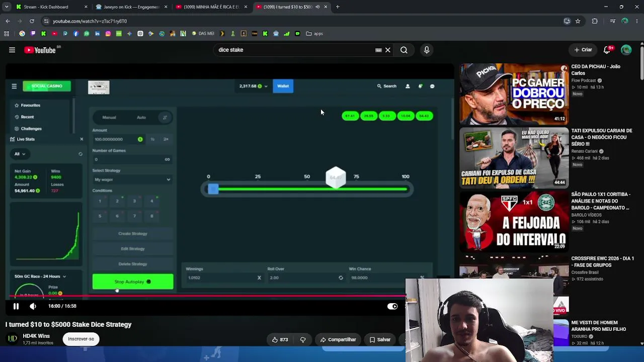This screenshot has width=644, height=362.
Task: Dislike the video
Action: tap(303, 340)
